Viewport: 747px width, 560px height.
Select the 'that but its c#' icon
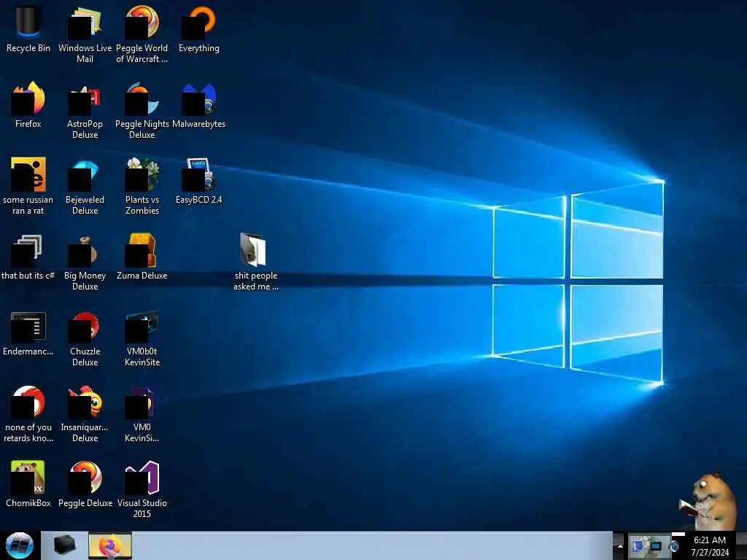click(28, 256)
